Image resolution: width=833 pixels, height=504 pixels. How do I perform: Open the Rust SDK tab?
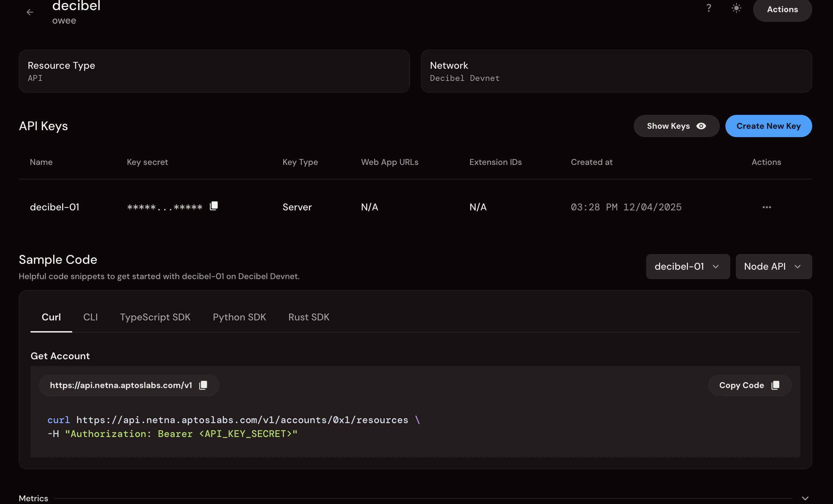(x=309, y=317)
